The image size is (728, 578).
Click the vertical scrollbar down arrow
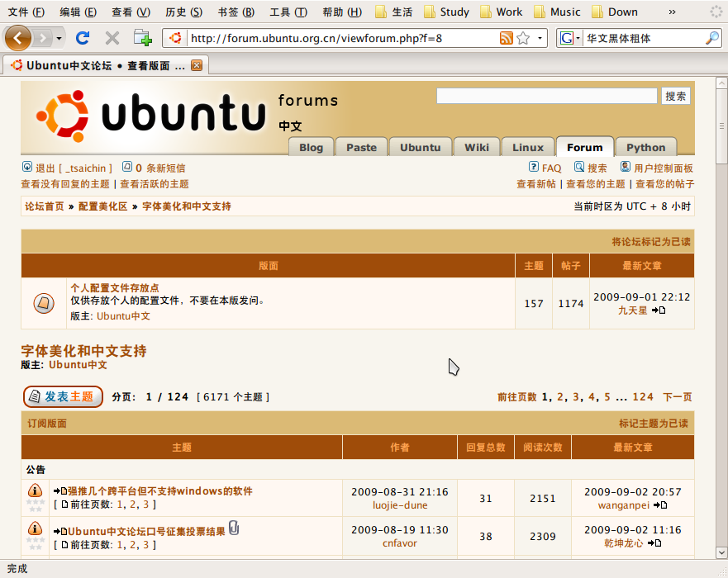721,552
